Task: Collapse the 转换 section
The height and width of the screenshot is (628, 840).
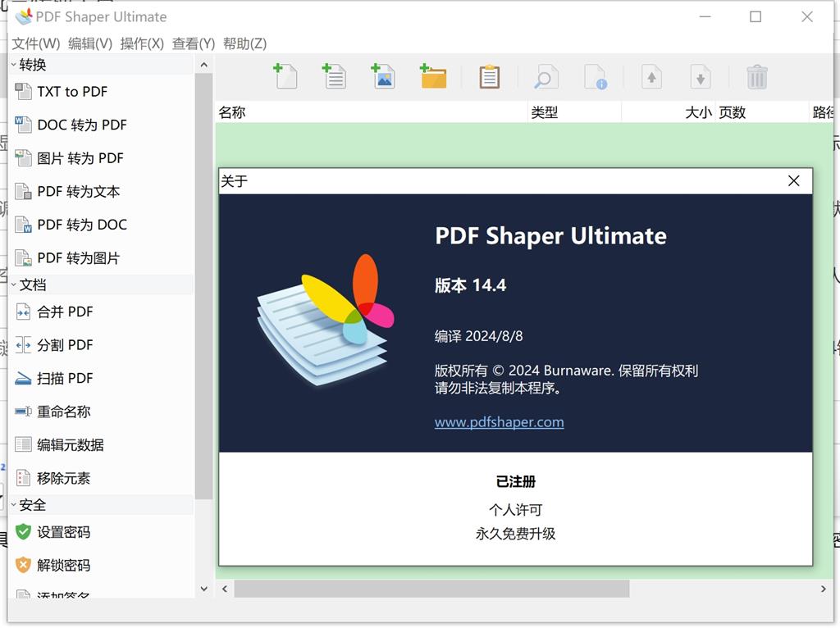Action: pyautogui.click(x=13, y=65)
